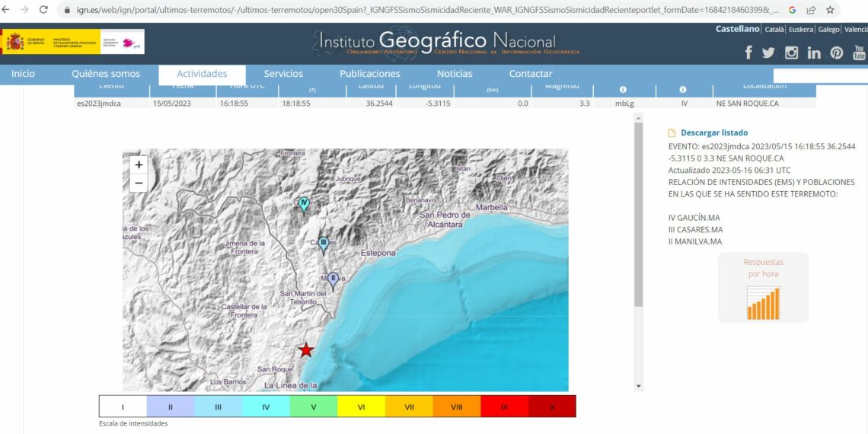Open the IGN Twitter page
This screenshot has height=434, width=868.
click(x=768, y=53)
